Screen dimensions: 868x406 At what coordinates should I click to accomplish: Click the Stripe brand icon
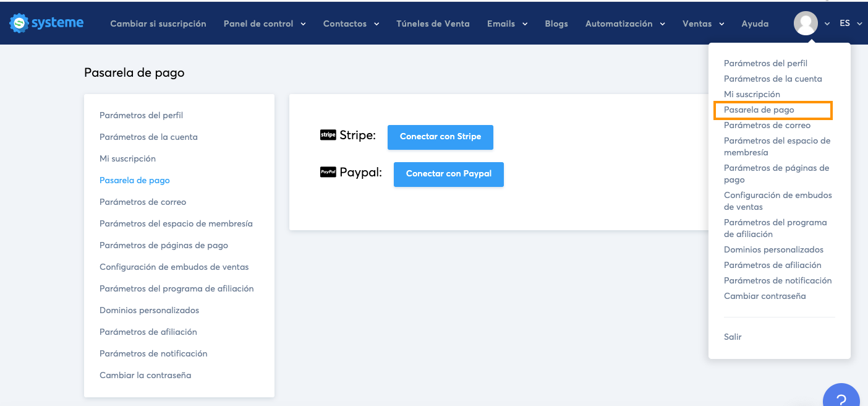click(x=328, y=134)
